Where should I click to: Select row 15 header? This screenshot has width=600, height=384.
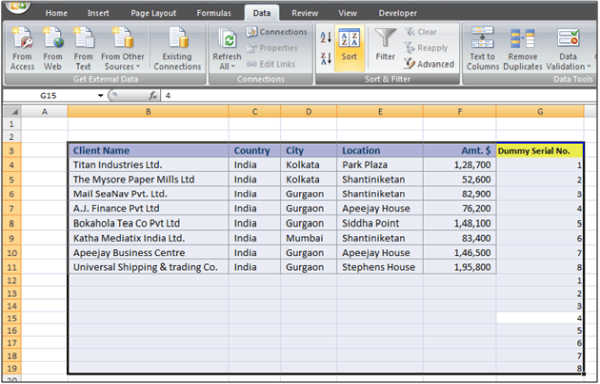click(12, 318)
